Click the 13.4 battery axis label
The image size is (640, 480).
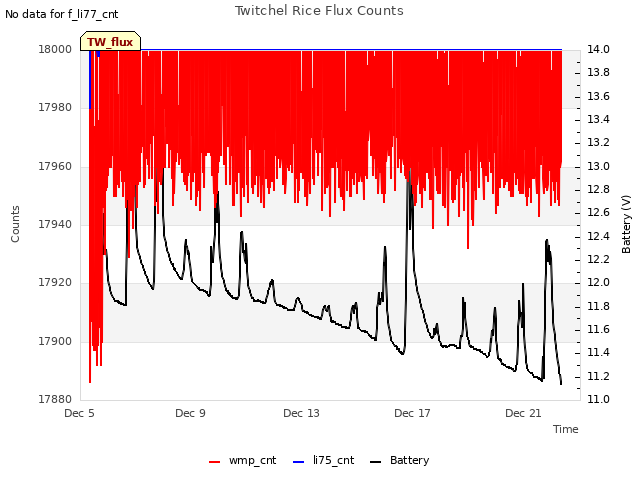[598, 120]
